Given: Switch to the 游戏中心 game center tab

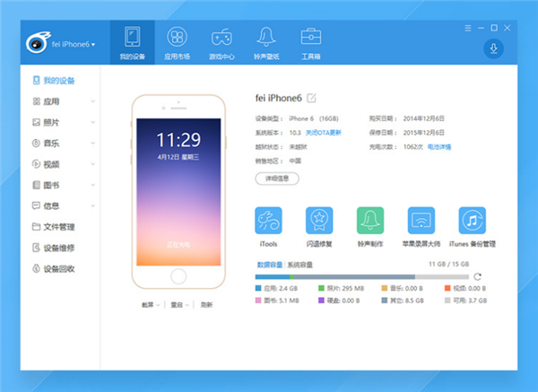Looking at the screenshot, I should 221,42.
